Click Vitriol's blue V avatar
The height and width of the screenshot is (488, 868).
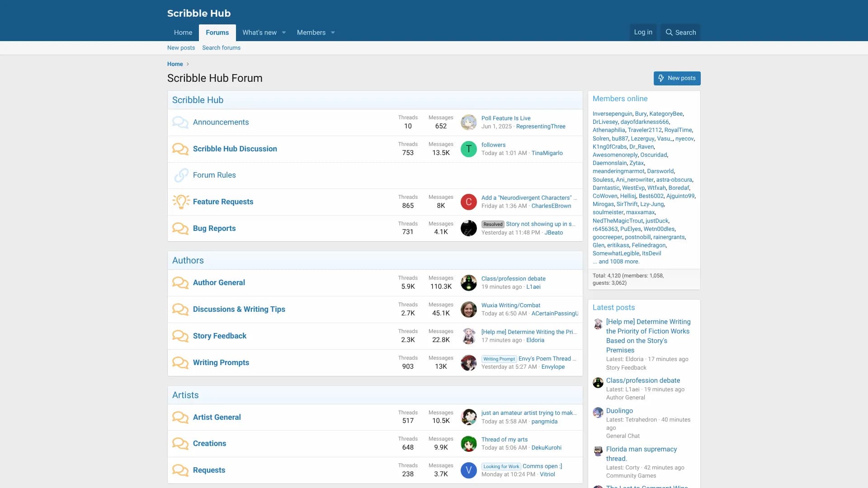(468, 470)
